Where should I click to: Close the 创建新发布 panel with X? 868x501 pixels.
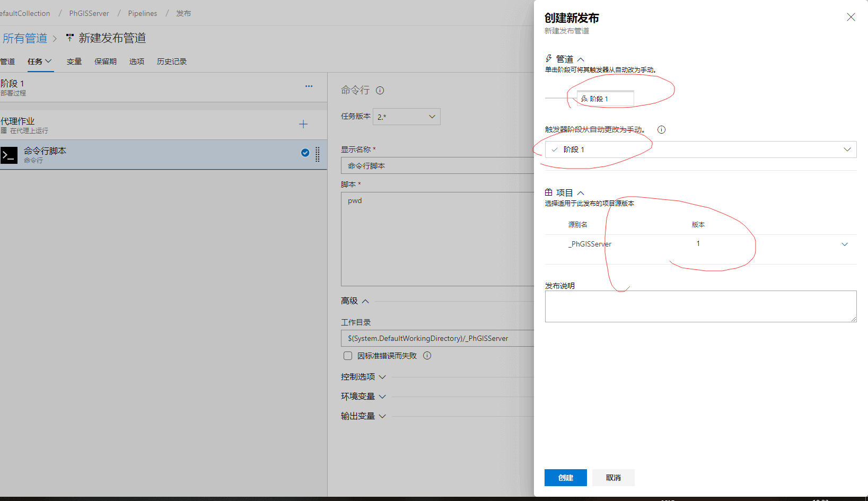click(x=851, y=17)
